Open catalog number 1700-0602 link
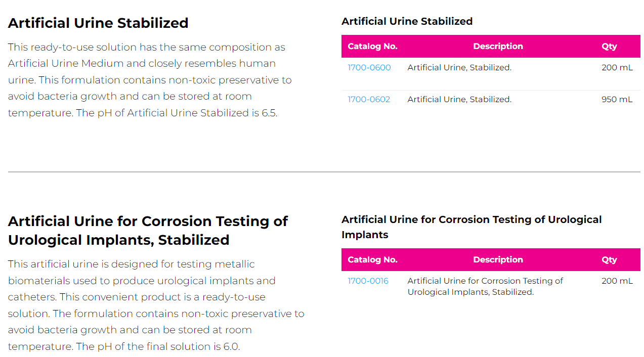This screenshot has height=357, width=644. tap(369, 100)
